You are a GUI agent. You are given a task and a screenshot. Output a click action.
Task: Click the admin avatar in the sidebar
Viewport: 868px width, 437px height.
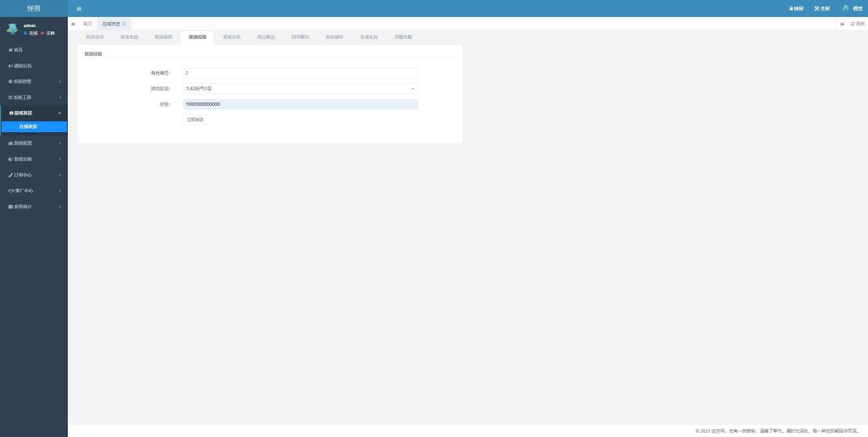[x=12, y=28]
